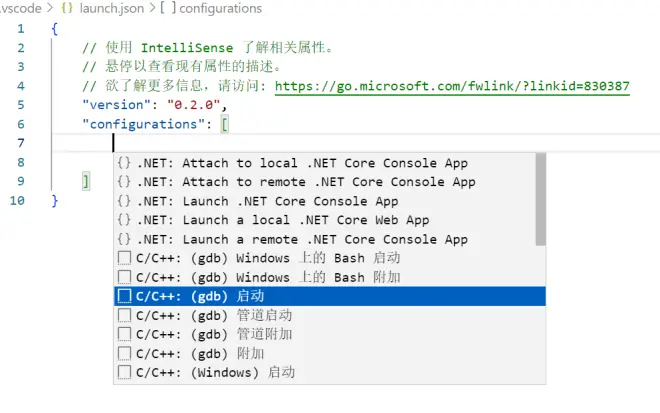Image resolution: width=660 pixels, height=413 pixels.
Task: Click snippet icon for Launch a local Web App
Action: [124, 220]
